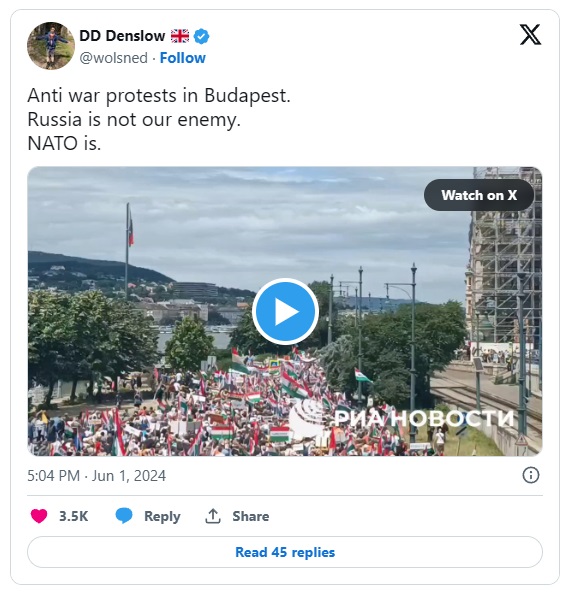Open the @wolsned handle link
The width and height of the screenshot is (569, 597).
[113, 58]
